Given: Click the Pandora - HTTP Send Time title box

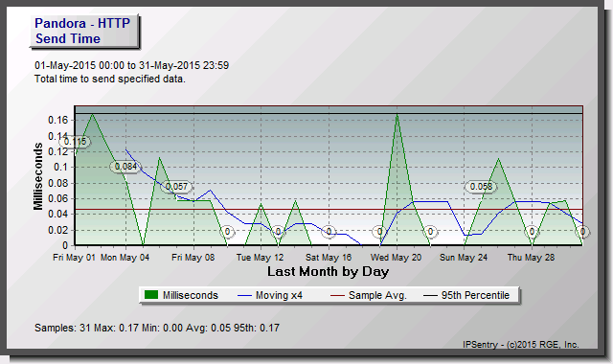Looking at the screenshot, I should [x=83, y=31].
